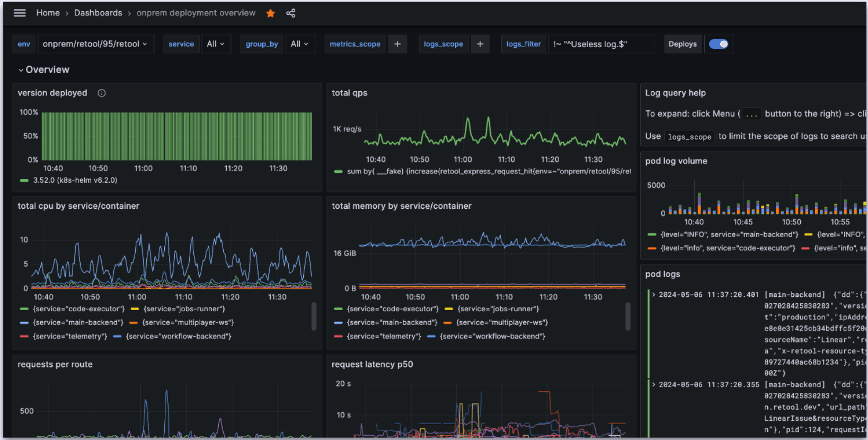Add a metrics_scope filter with plus button
The width and height of the screenshot is (868, 440).
[x=397, y=44]
